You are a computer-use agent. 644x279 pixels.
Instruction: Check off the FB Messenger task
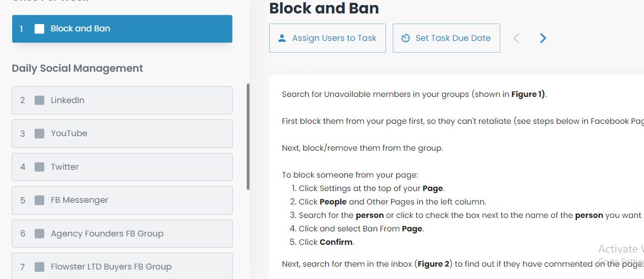39,201
